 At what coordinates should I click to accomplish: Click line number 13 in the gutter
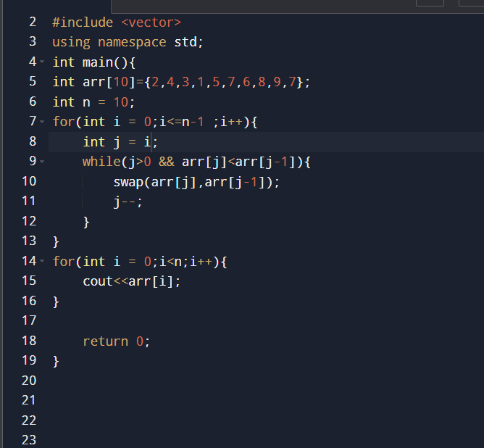click(x=29, y=241)
